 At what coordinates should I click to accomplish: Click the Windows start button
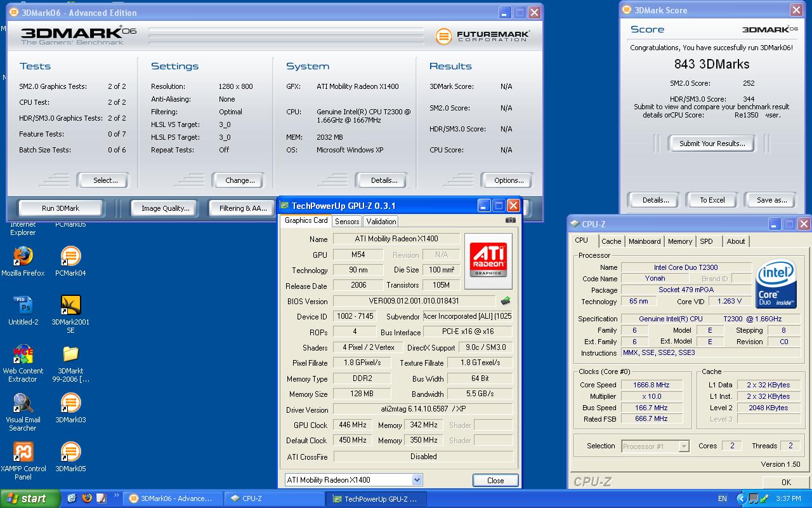pyautogui.click(x=30, y=498)
